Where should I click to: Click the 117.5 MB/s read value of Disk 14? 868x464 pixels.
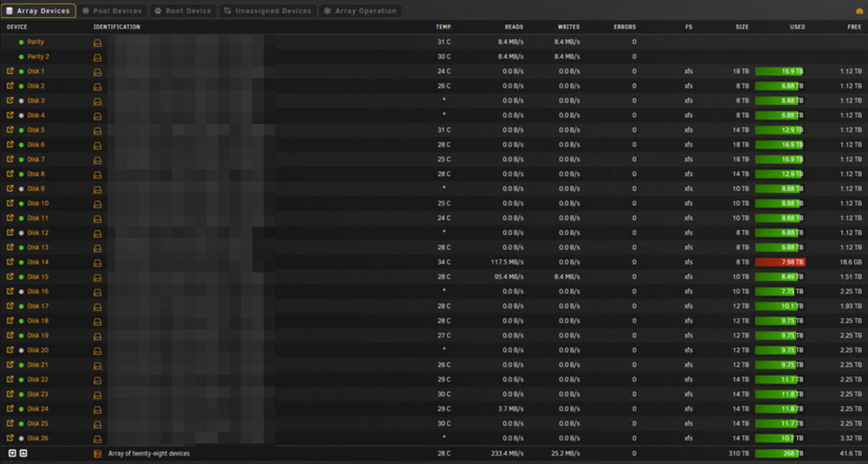point(507,262)
